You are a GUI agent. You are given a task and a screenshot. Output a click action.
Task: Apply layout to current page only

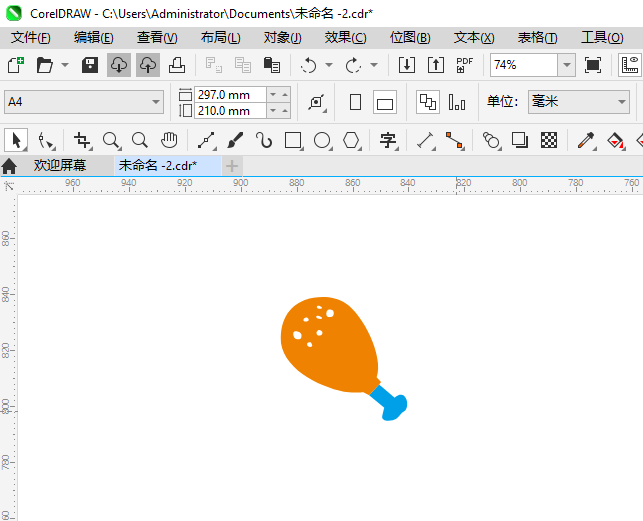pos(457,102)
